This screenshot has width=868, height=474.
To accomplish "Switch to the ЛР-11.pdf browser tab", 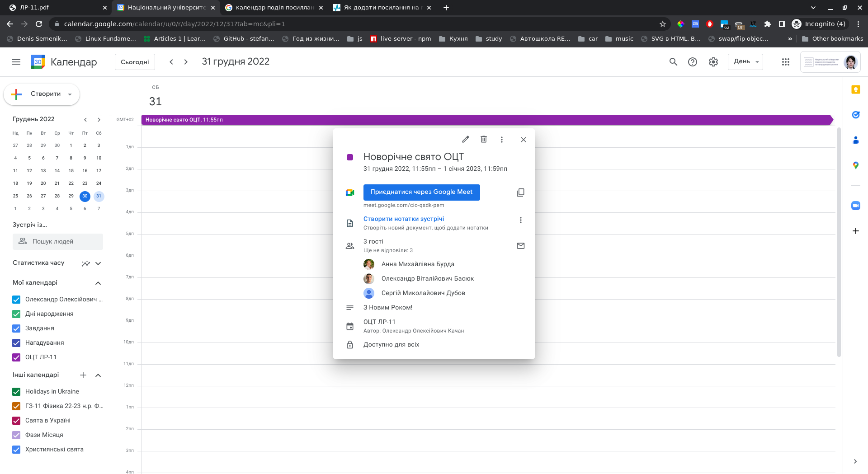I will [54, 8].
